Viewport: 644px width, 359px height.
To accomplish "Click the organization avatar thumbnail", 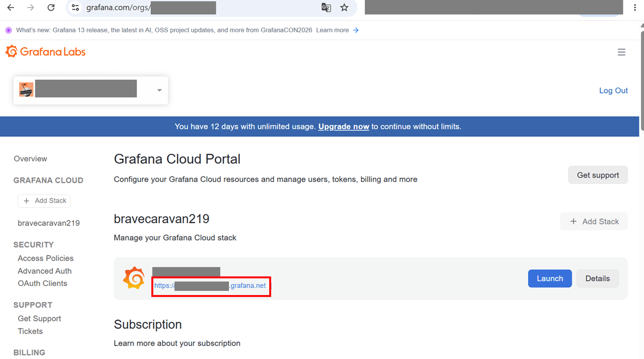I will pyautogui.click(x=26, y=89).
